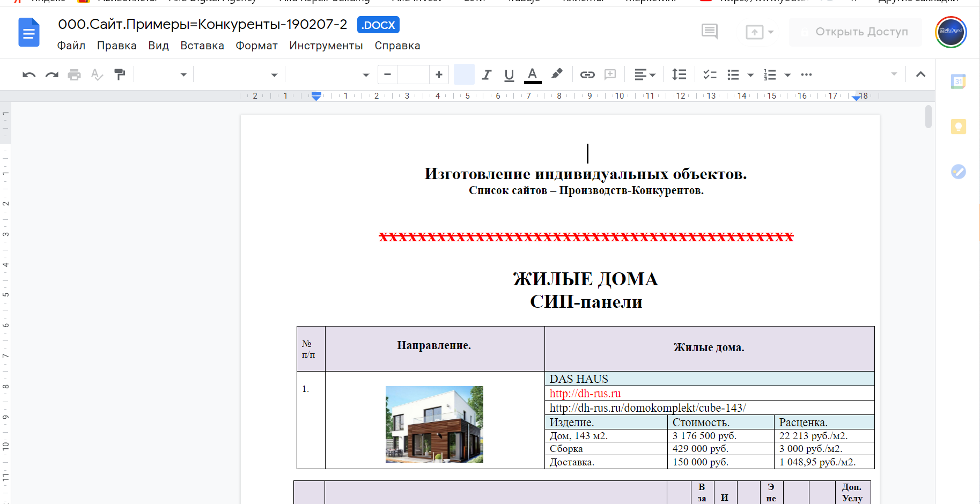Image resolution: width=980 pixels, height=504 pixels.
Task: Click the Undo arrow icon
Action: 29,75
